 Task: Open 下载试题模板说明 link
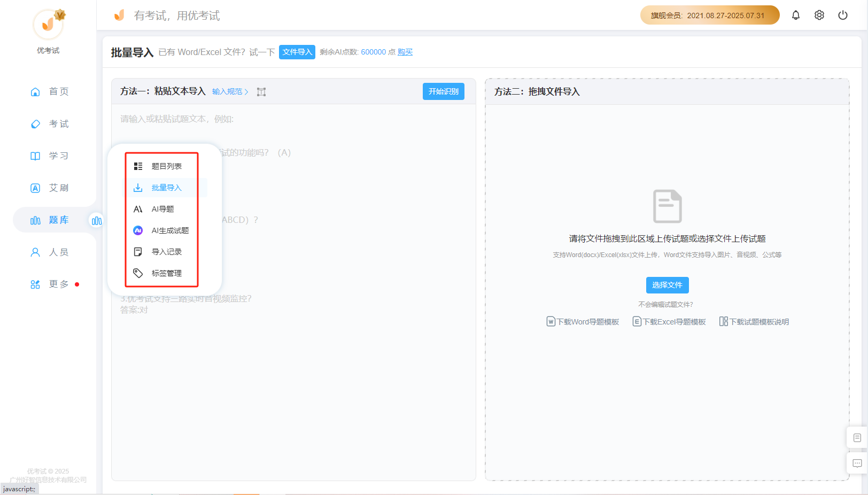point(754,321)
